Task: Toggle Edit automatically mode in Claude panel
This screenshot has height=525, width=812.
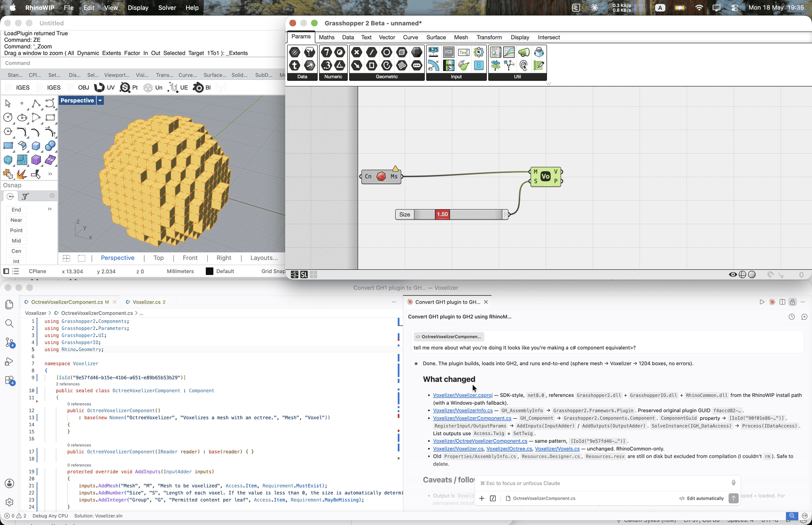Action: (x=702, y=498)
